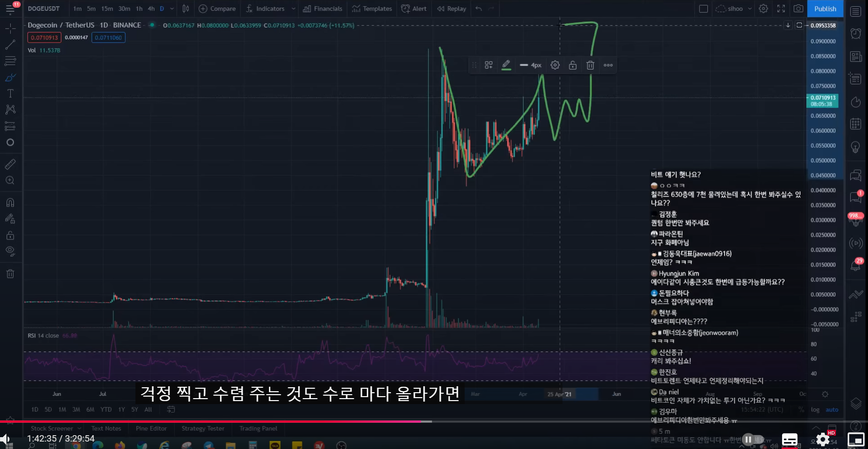Open the Fibonacci and pitchfork tools
This screenshot has height=449, width=868.
[x=10, y=61]
